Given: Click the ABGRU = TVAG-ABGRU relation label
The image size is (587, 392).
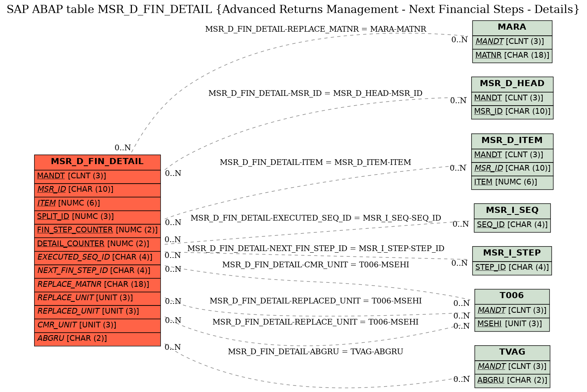Looking at the screenshot, I should [316, 352].
